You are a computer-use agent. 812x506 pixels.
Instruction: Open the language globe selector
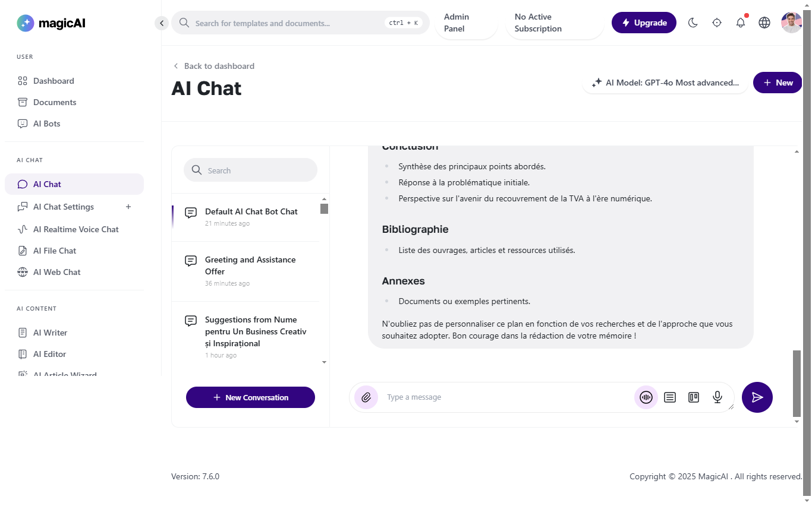click(x=764, y=23)
